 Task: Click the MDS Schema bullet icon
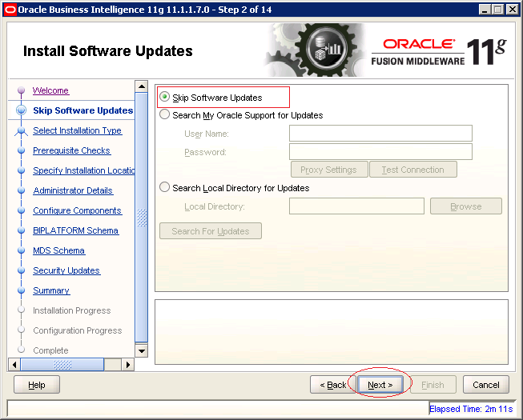point(21,250)
